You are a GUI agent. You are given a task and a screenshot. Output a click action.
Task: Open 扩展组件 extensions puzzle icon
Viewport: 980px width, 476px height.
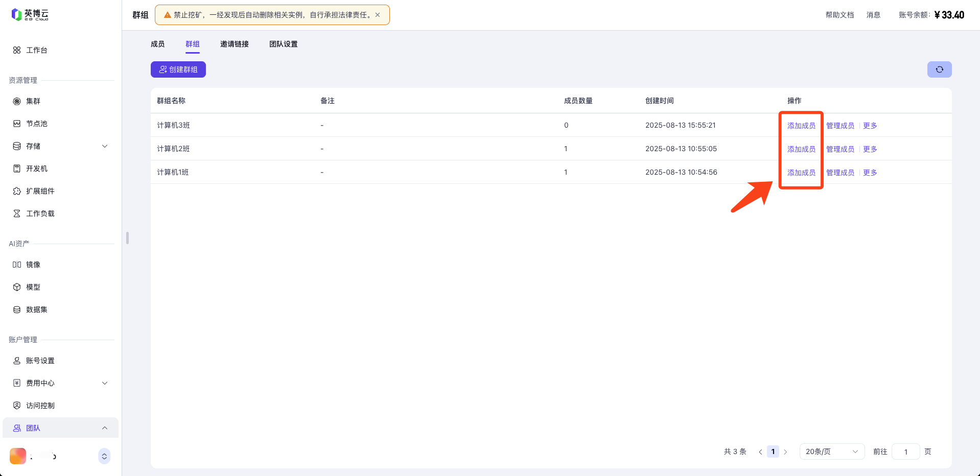pyautogui.click(x=17, y=191)
